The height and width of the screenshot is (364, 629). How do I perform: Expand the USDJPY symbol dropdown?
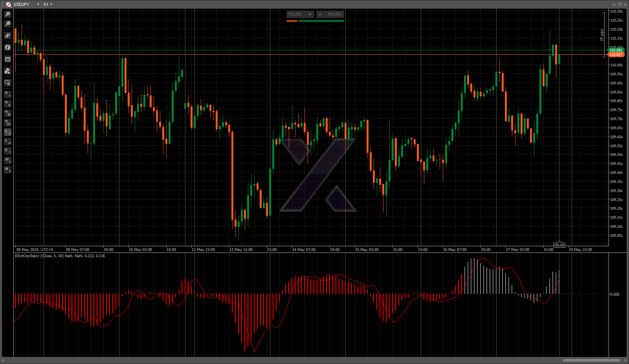click(x=38, y=4)
